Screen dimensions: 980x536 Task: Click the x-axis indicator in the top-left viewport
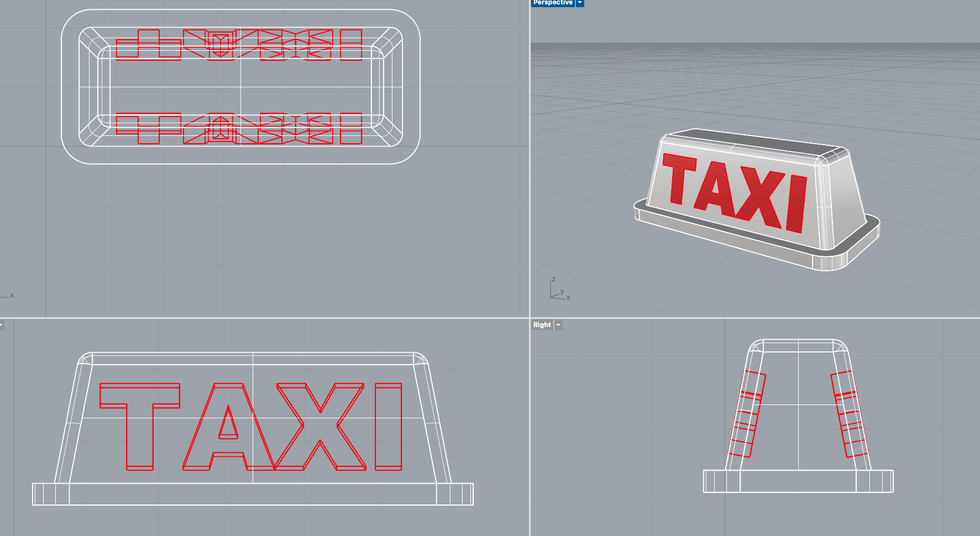(11, 296)
